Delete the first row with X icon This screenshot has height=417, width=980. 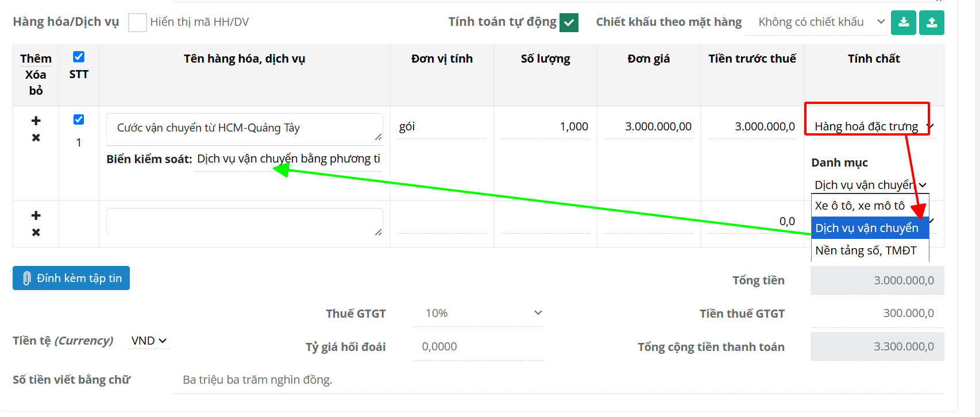coord(36,138)
